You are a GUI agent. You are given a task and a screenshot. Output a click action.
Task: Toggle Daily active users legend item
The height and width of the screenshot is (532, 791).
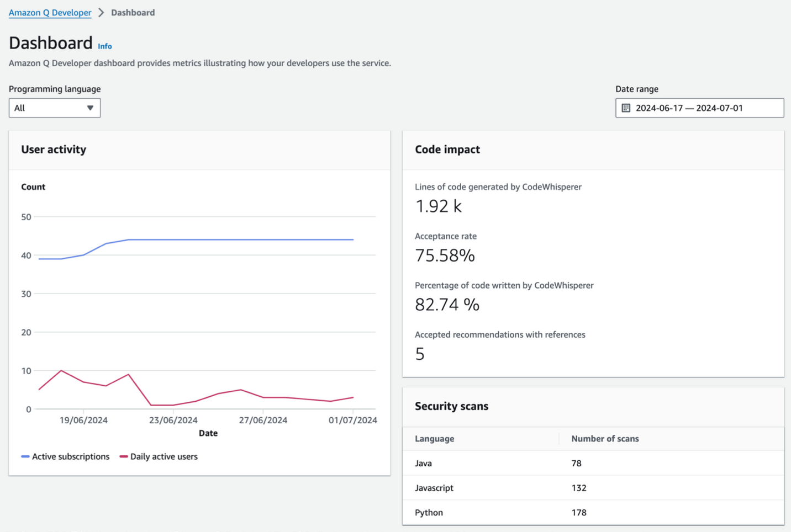[x=164, y=456]
